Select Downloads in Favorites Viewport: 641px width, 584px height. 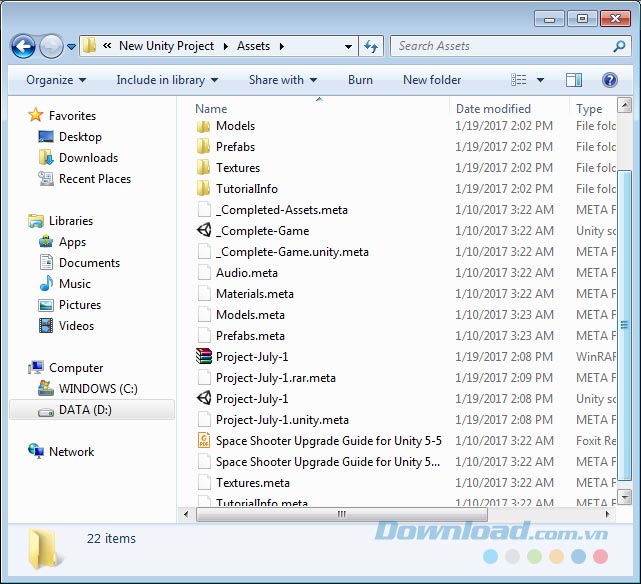coord(88,158)
